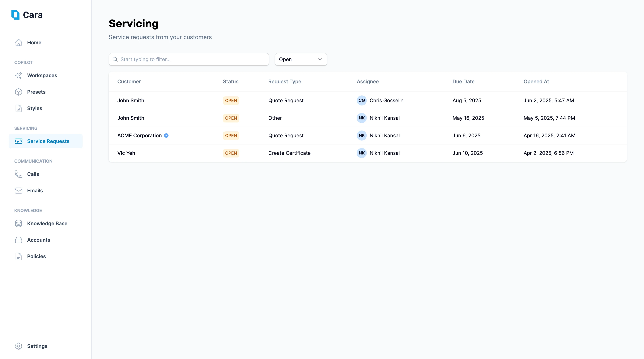Click the 'Create Certificate' request type cell

tap(289, 153)
